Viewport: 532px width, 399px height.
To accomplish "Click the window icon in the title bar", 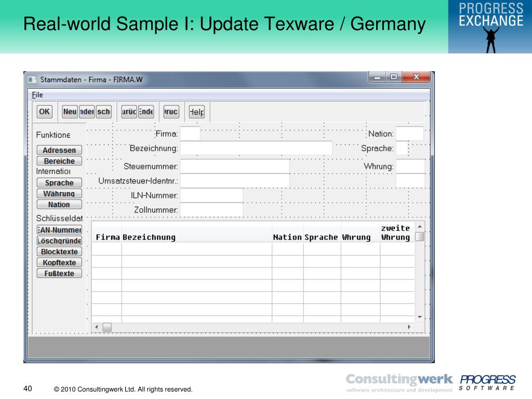I will point(32,79).
